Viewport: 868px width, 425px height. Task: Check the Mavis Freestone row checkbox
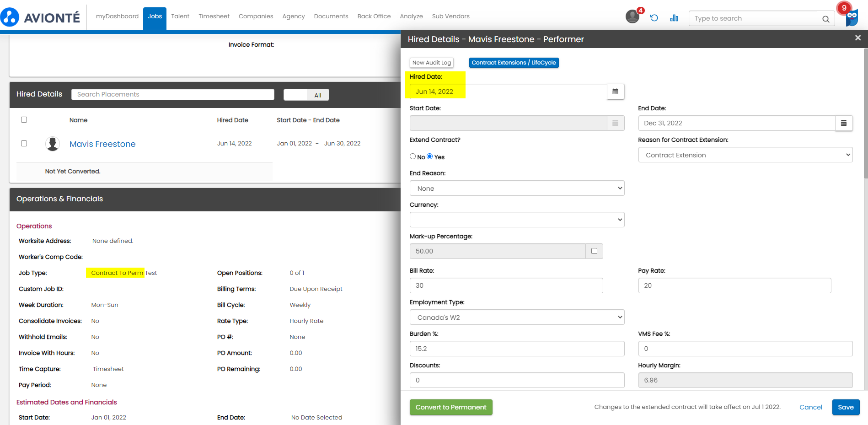click(24, 143)
